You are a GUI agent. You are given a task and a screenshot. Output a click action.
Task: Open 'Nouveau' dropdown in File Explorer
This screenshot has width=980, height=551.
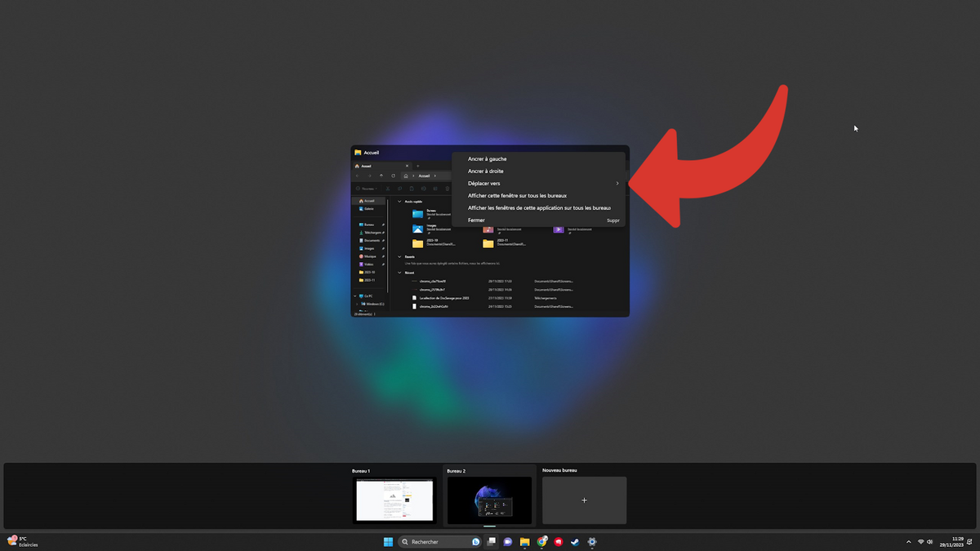[x=367, y=189]
